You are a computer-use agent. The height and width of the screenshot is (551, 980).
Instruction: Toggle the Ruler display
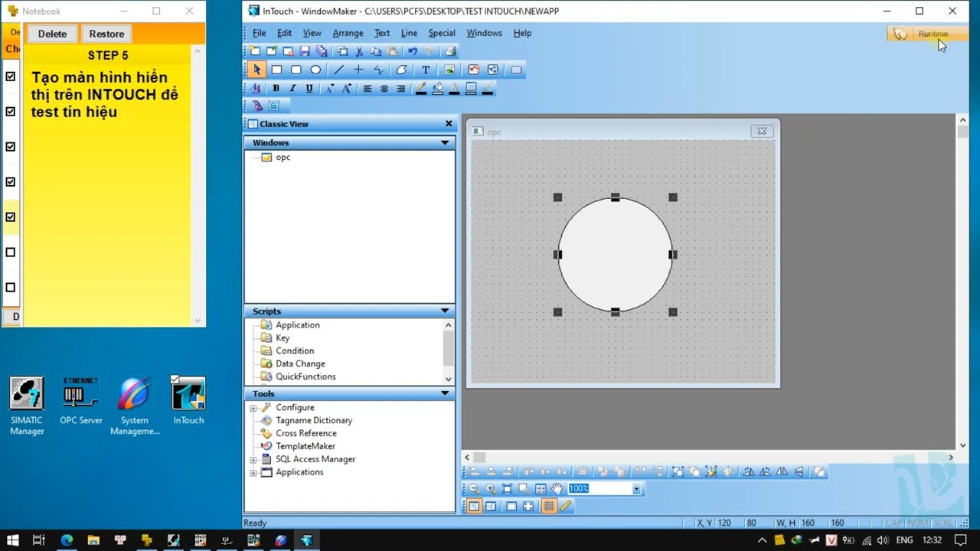(566, 506)
